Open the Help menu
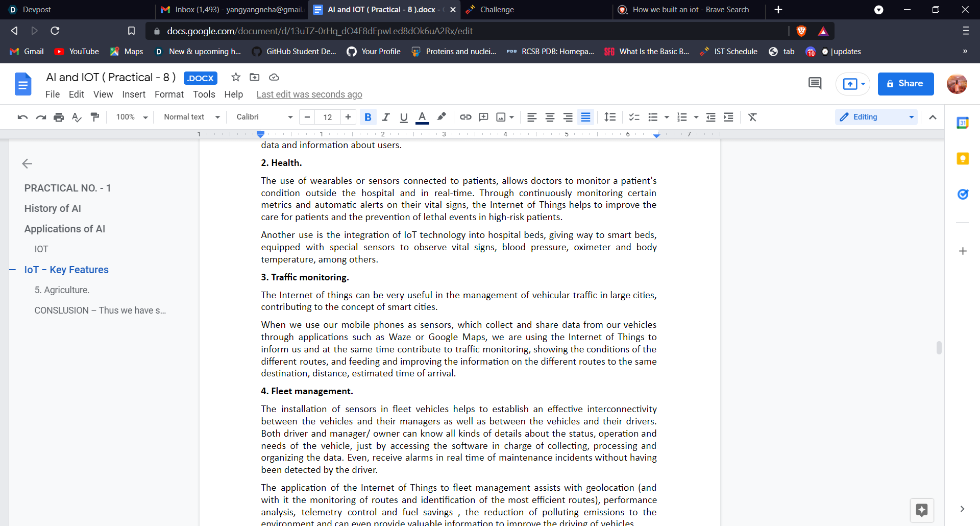Image resolution: width=980 pixels, height=526 pixels. pyautogui.click(x=234, y=94)
